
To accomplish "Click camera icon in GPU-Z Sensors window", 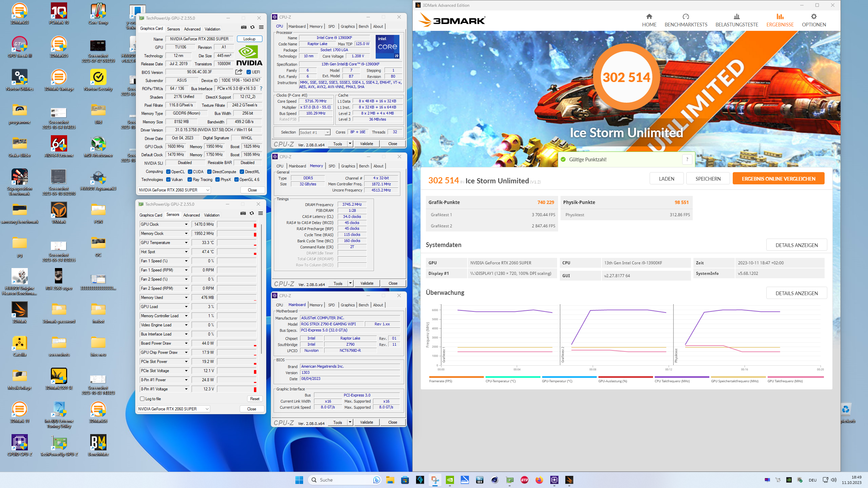I will click(243, 213).
